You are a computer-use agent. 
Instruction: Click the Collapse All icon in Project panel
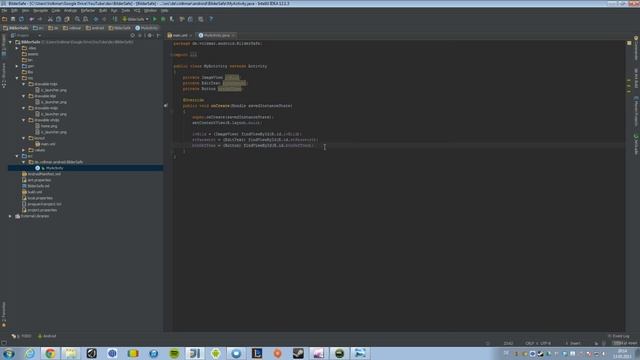140,36
